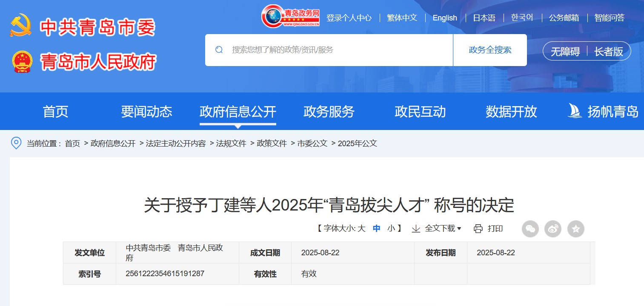Click 市委公文 in the breadcrumb

[312, 144]
